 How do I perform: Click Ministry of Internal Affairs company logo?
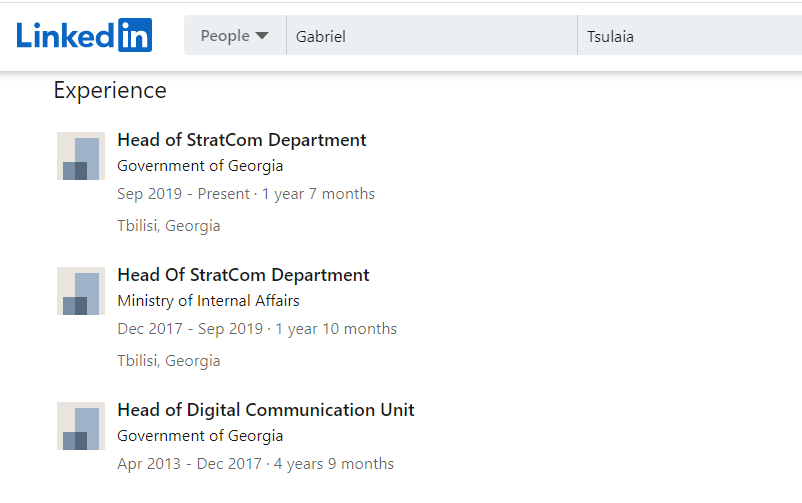point(81,291)
